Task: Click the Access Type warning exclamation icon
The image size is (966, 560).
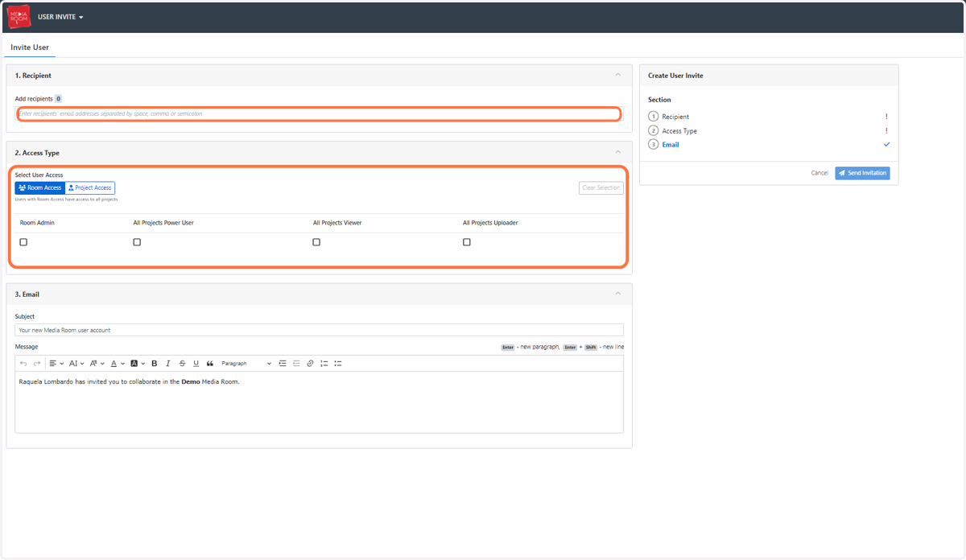Action: click(x=886, y=130)
